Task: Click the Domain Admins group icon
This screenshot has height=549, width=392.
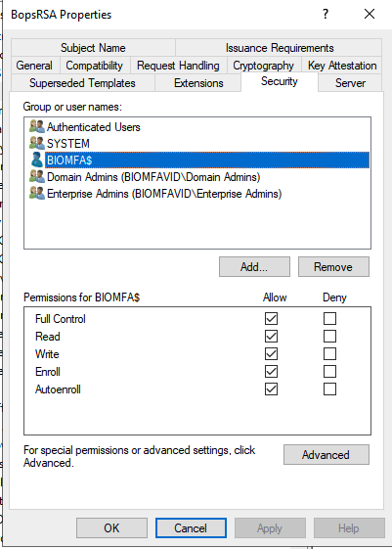Action: click(x=37, y=176)
